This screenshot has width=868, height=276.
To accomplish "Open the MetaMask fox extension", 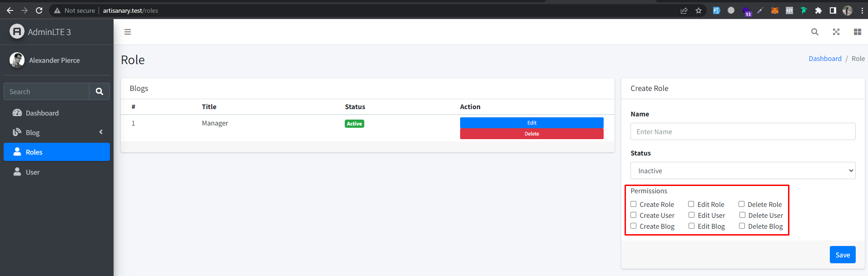I will click(775, 10).
